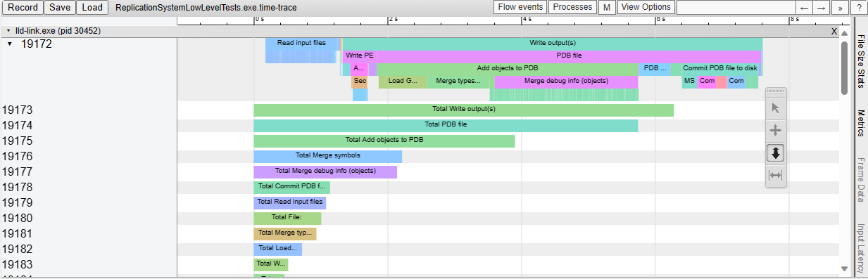
Task: Navigate to previous search result arrow
Action: click(803, 7)
